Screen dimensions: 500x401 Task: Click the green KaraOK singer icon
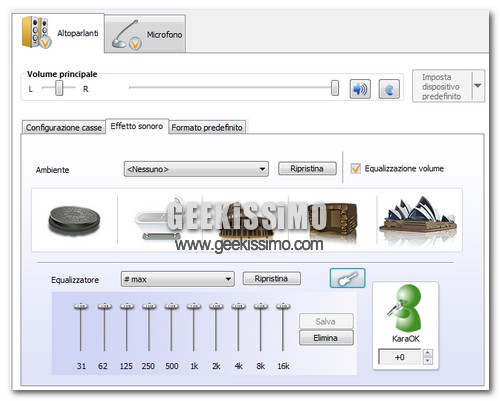coord(405,308)
